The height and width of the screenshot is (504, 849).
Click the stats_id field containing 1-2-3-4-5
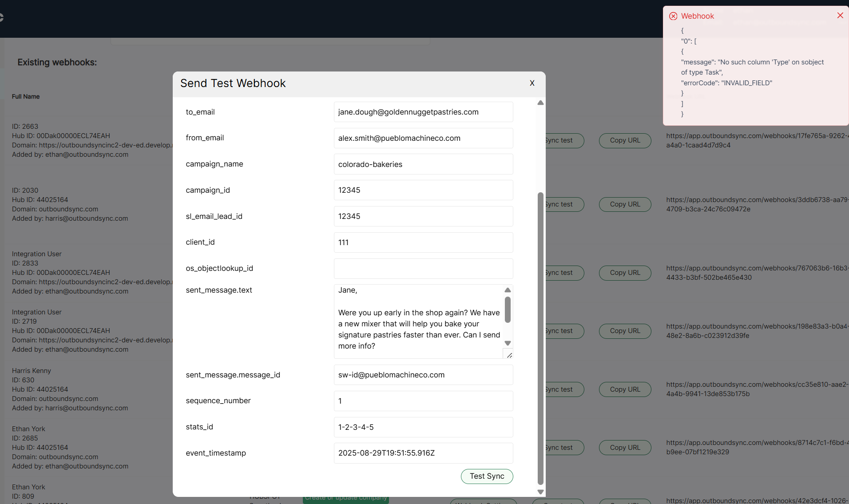click(423, 427)
